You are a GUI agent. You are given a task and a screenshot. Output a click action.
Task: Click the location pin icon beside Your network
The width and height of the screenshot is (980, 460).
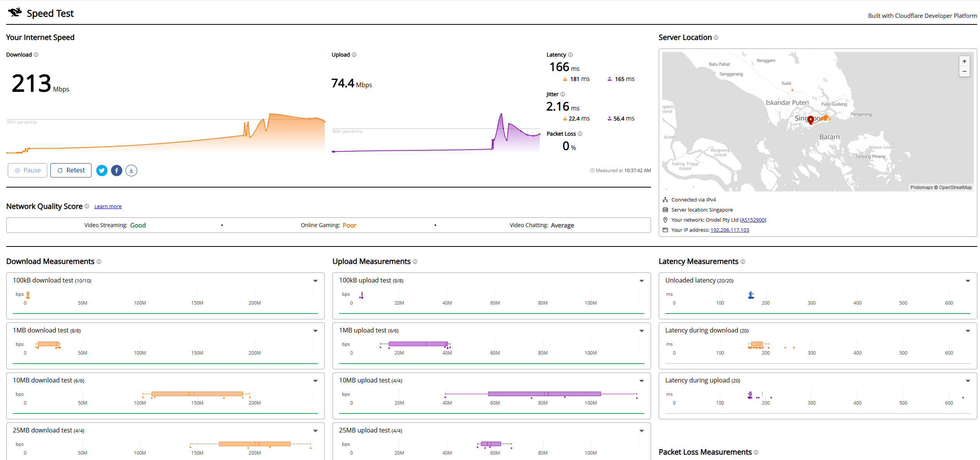point(665,220)
